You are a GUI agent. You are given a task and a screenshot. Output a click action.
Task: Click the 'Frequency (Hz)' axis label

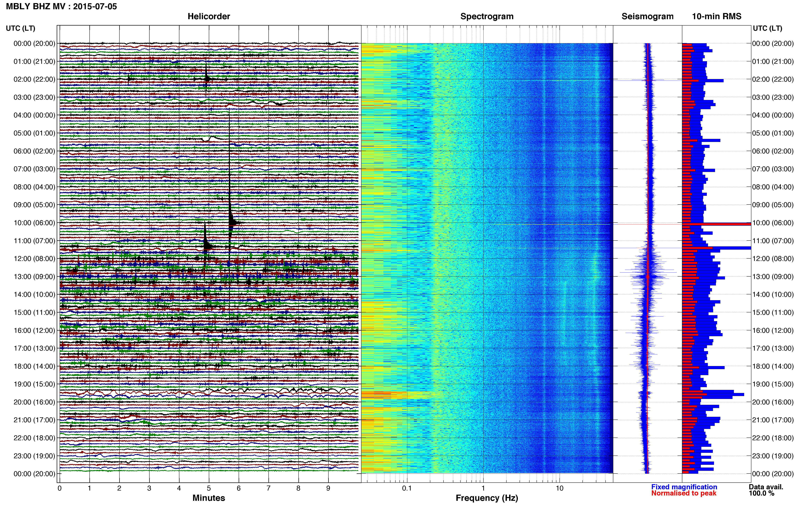(x=487, y=498)
